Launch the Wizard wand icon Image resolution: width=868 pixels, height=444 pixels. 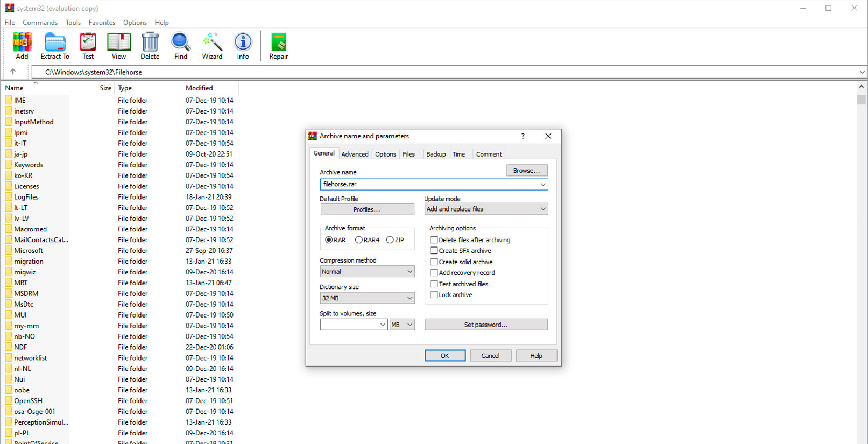[x=212, y=43]
